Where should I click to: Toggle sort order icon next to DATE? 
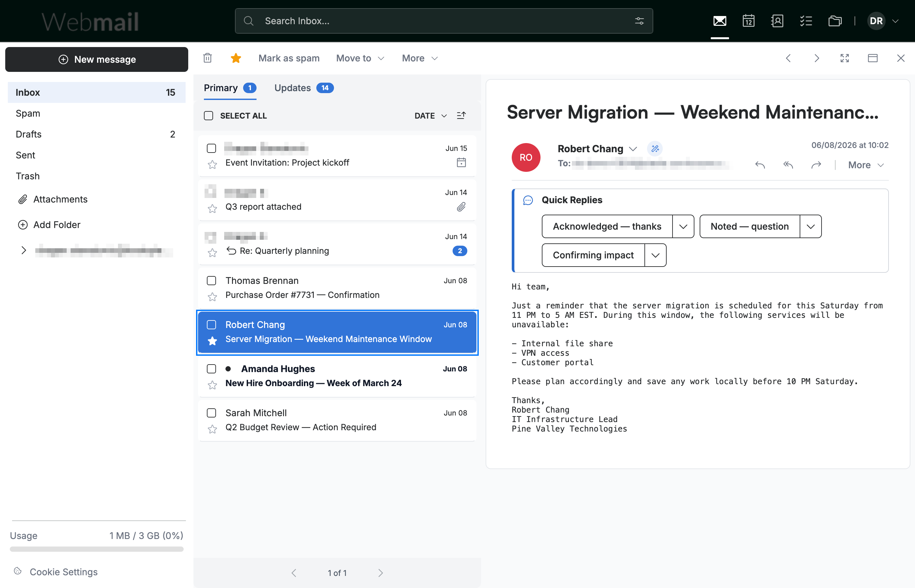pos(461,116)
